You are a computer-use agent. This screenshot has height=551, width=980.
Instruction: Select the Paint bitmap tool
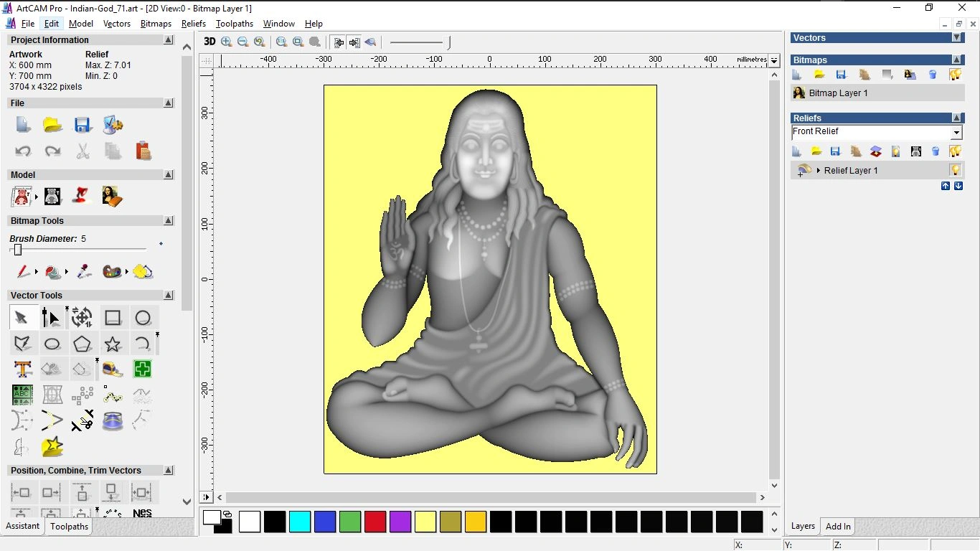point(22,271)
